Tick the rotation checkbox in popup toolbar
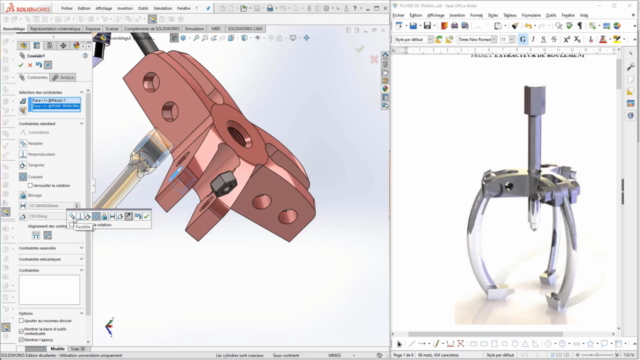The width and height of the screenshot is (640, 360). [72, 224]
